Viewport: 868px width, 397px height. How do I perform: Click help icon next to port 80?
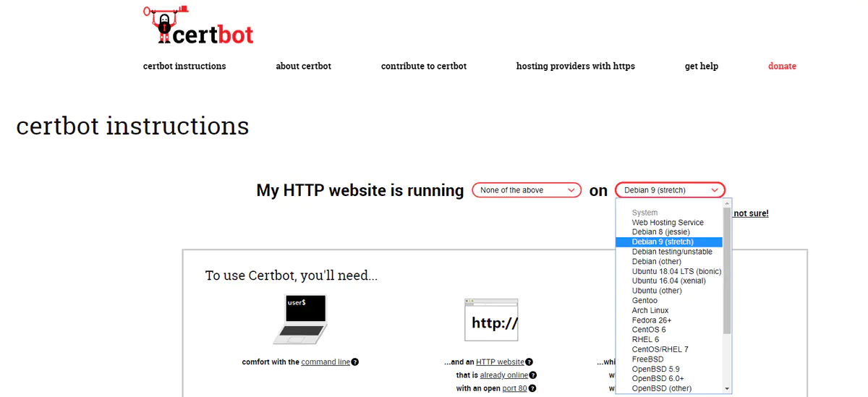(532, 388)
